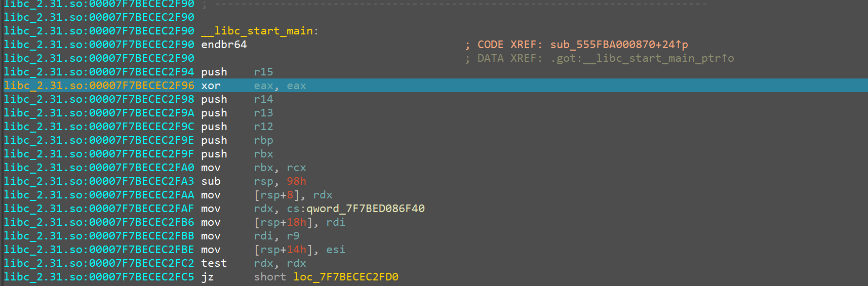The image size is (868, 286).
Task: Click the [rsp+8] memory operand
Action: click(x=277, y=195)
